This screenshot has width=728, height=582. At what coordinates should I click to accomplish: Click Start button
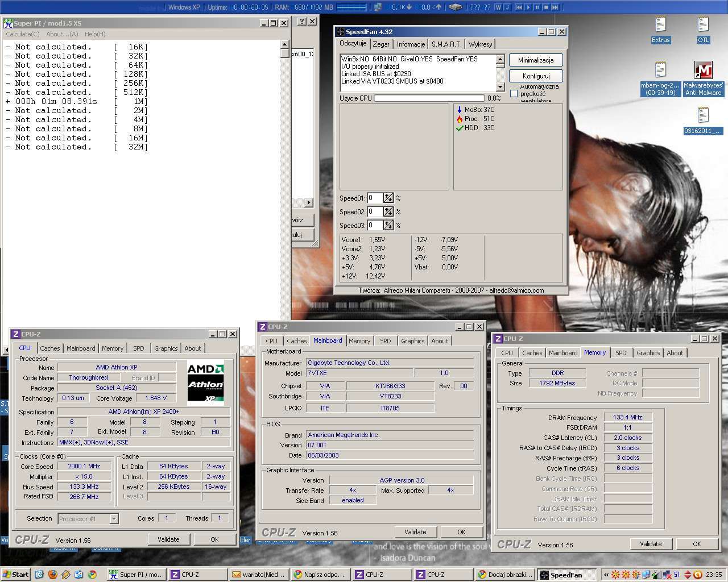click(15, 575)
